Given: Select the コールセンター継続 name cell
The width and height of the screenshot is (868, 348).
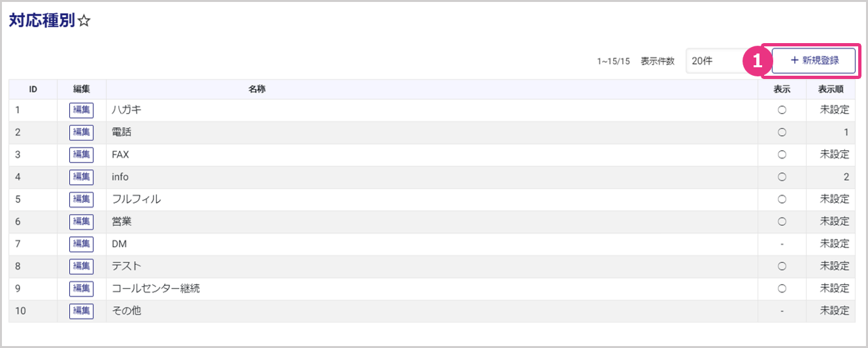Looking at the screenshot, I should tap(156, 289).
